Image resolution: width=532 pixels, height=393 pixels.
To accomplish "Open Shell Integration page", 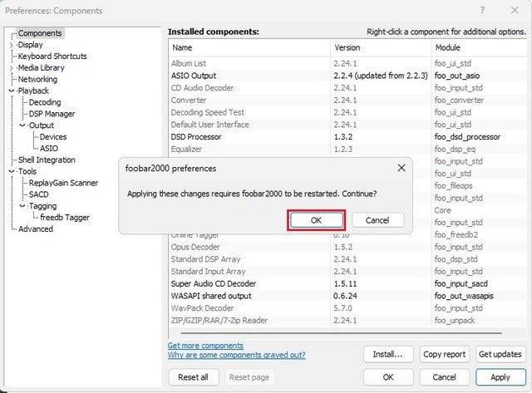I will (47, 160).
